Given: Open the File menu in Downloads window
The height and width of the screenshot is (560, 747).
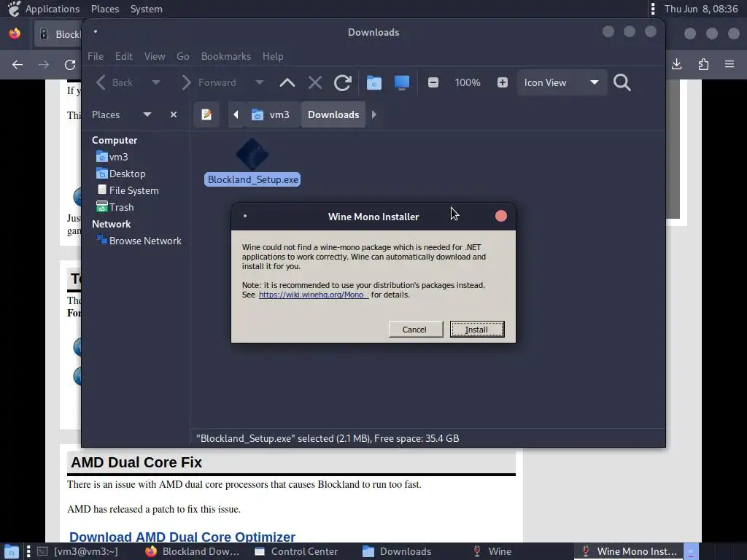Looking at the screenshot, I should click(96, 56).
